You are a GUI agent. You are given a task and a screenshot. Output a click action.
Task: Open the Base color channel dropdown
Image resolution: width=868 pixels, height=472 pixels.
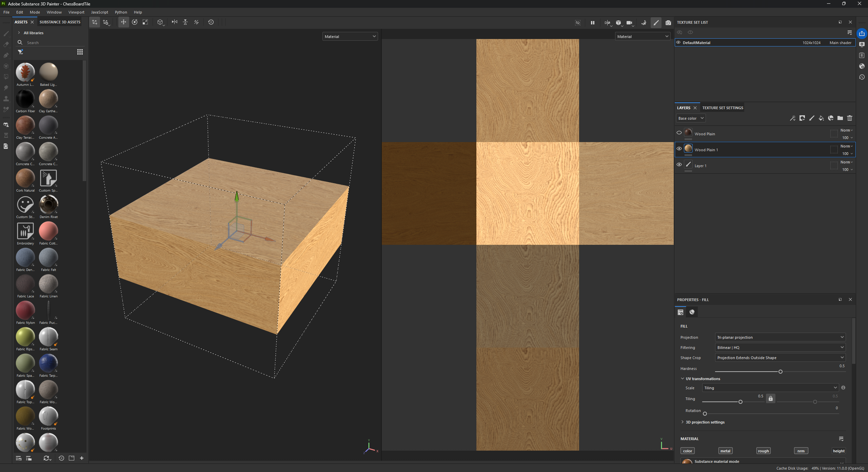691,118
